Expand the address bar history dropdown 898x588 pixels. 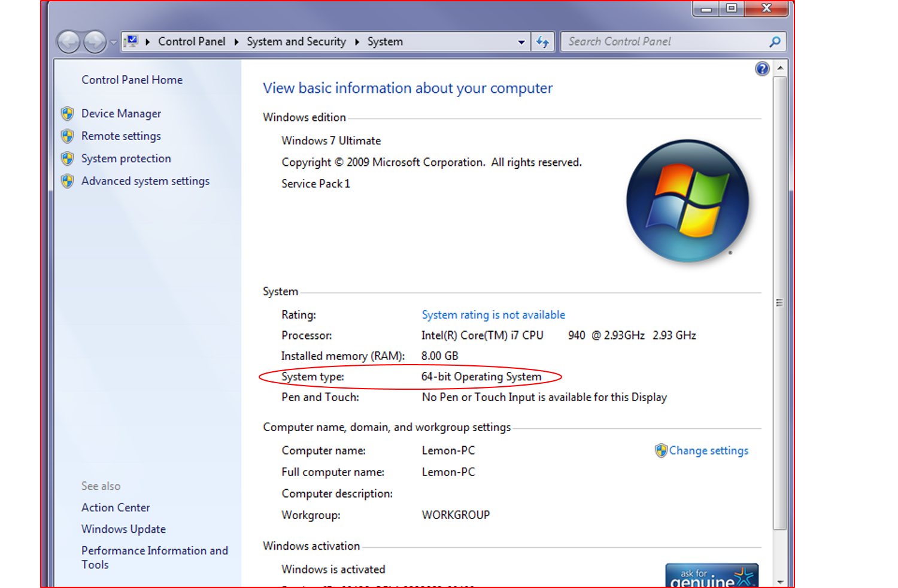pyautogui.click(x=521, y=42)
